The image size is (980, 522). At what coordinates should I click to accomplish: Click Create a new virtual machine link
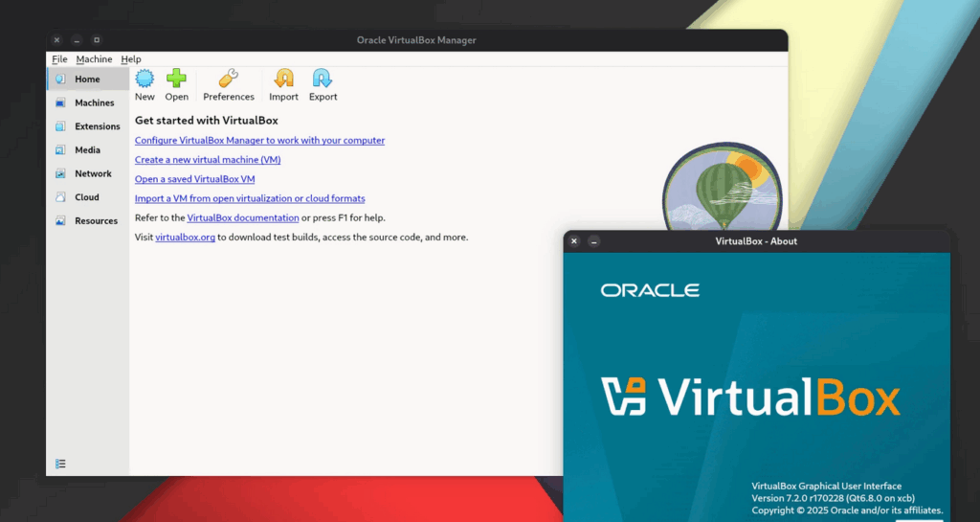(208, 159)
